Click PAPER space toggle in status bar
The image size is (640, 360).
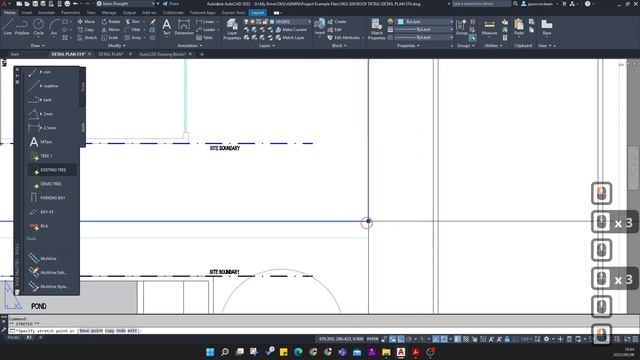373,339
